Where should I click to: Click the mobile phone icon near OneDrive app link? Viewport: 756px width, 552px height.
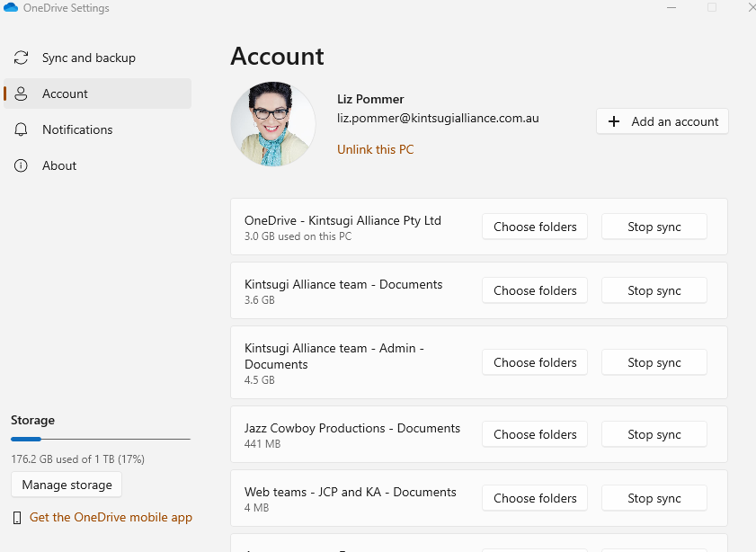17,518
